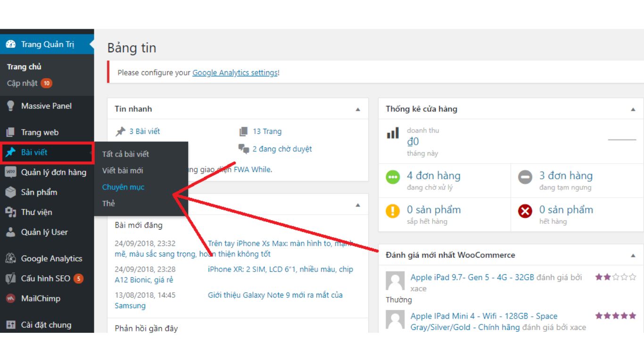Open the Google Analytics settings link

pyautogui.click(x=235, y=73)
